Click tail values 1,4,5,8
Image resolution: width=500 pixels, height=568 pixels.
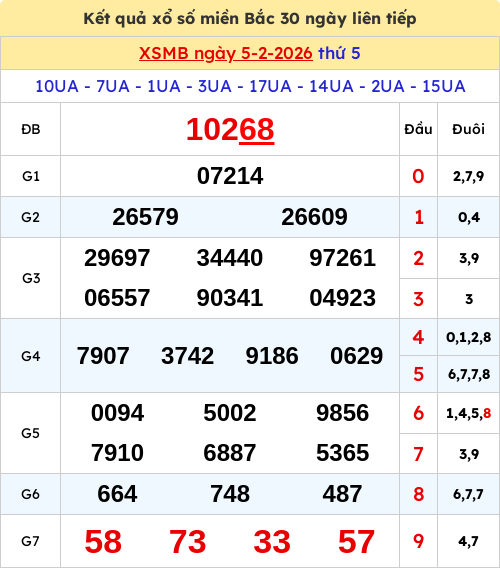pyautogui.click(x=468, y=413)
